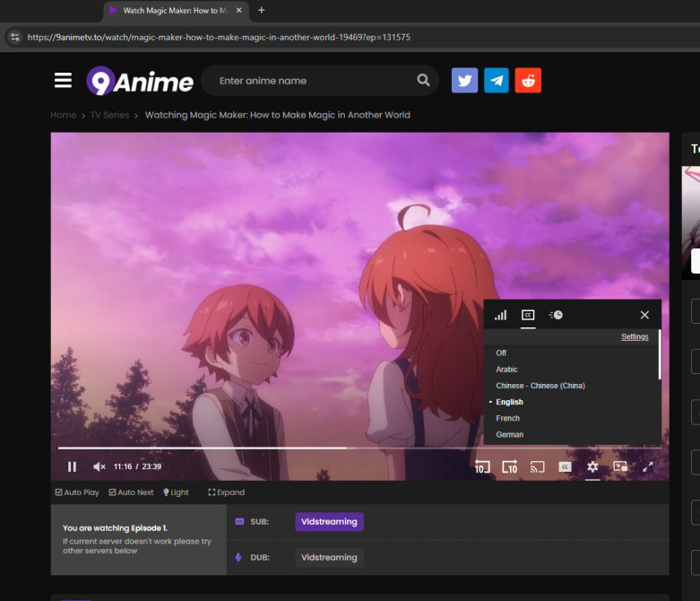Open the hamburger menu beside 9Anime logo
This screenshot has height=601, width=700.
point(63,81)
